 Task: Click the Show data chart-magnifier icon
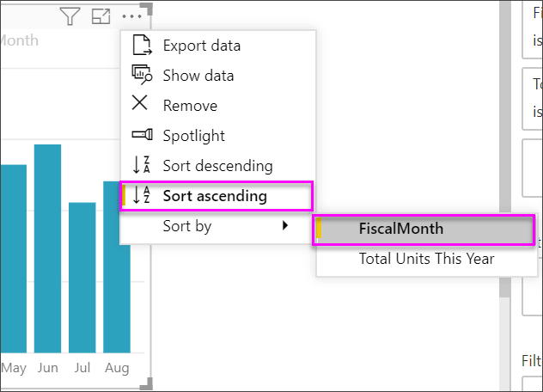(142, 75)
